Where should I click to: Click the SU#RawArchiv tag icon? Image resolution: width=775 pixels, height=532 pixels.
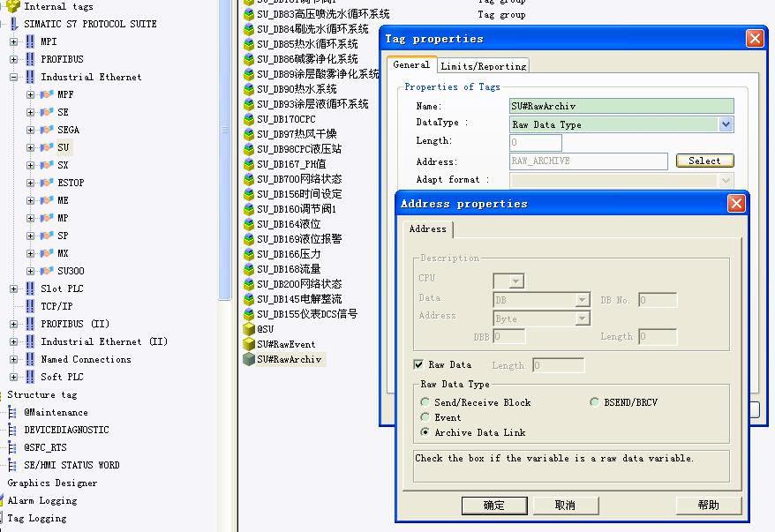click(249, 359)
